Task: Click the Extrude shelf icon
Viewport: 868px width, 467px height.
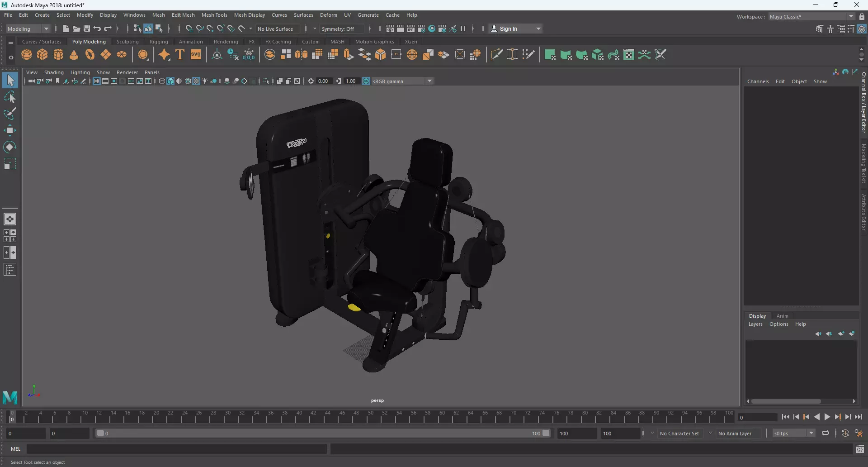Action: pyautogui.click(x=349, y=55)
